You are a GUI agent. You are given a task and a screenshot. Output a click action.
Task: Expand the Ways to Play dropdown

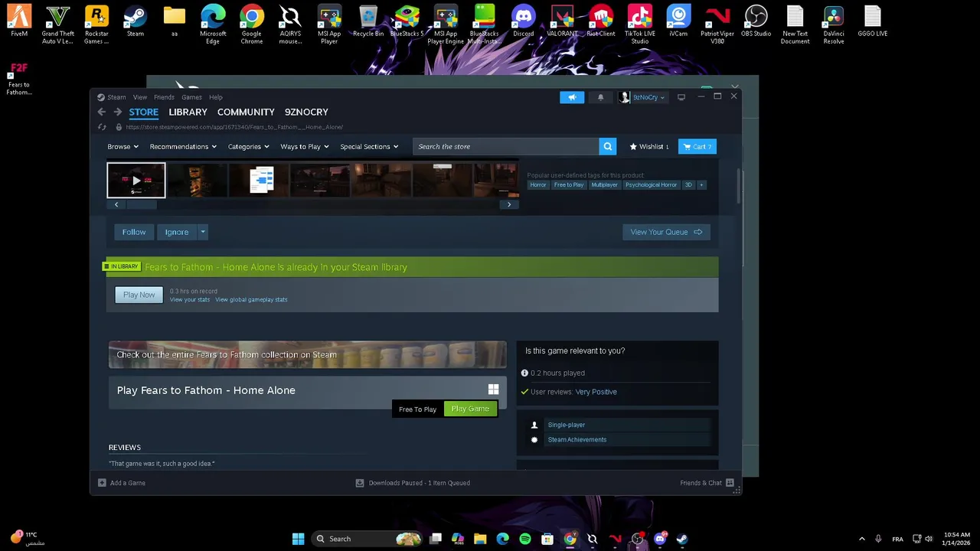[x=304, y=146]
